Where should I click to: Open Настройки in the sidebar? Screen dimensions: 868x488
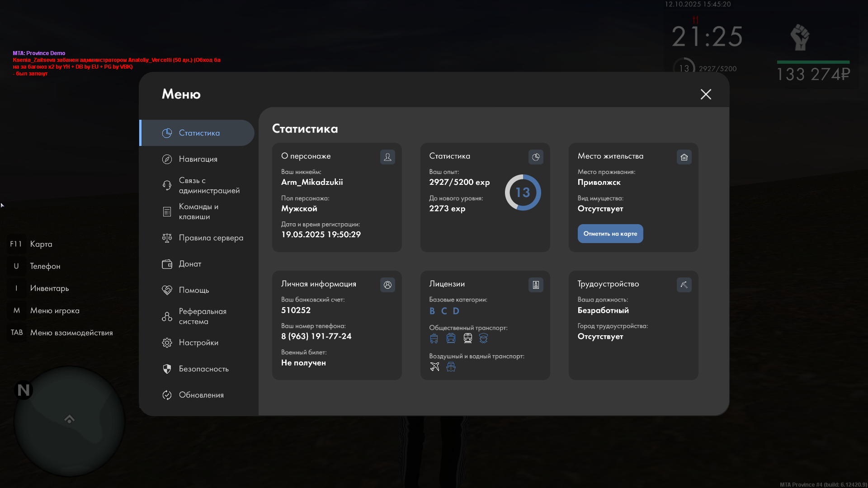coord(198,343)
